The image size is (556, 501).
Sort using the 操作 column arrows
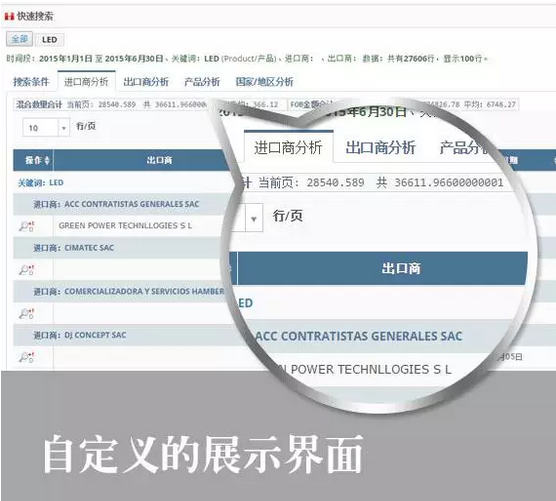(x=47, y=160)
